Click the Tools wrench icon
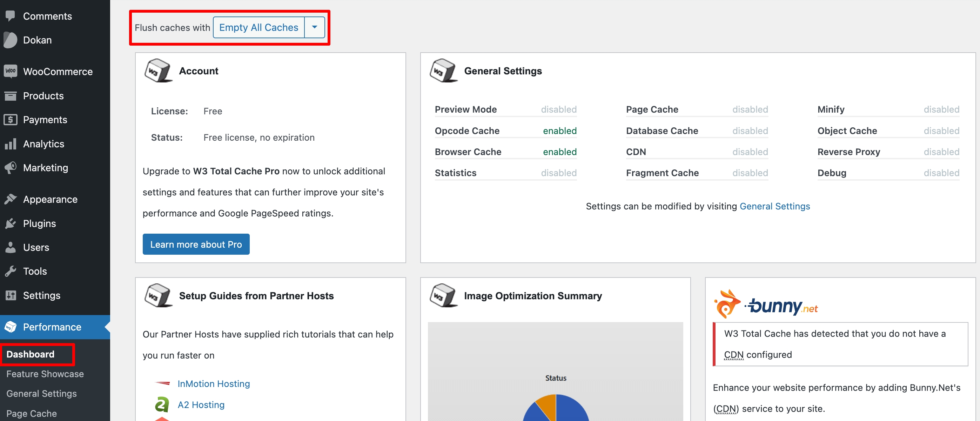Screen dimensions: 980x421 10,271
